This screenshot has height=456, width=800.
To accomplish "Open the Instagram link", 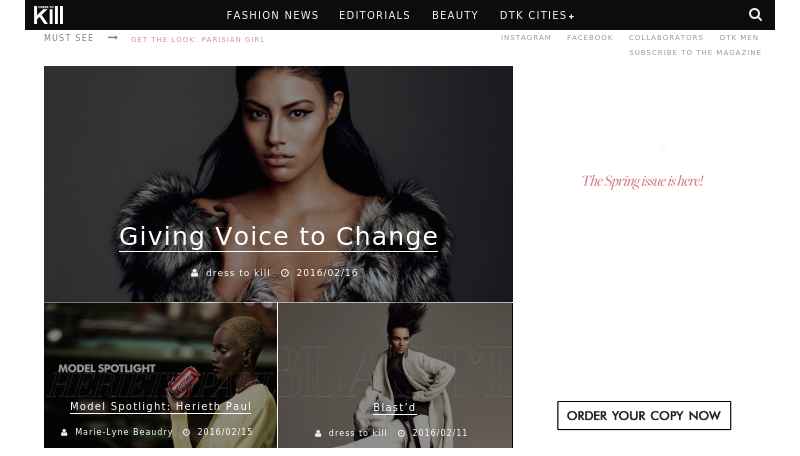I will pos(526,38).
